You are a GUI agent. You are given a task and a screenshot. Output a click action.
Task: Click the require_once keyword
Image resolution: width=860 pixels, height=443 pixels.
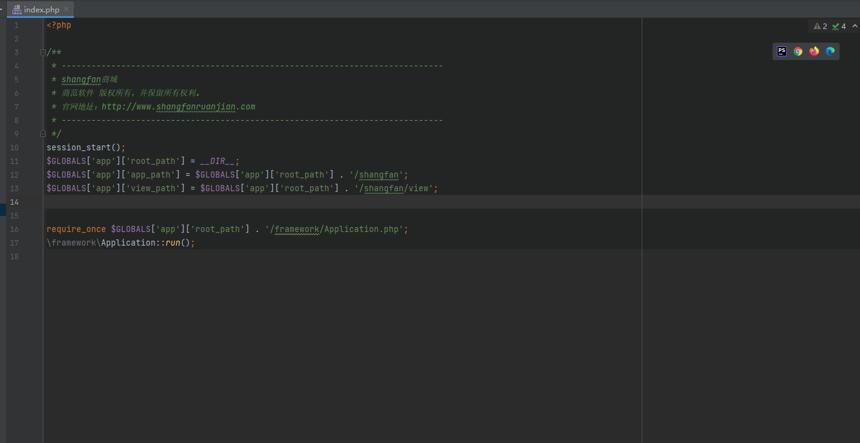tap(76, 229)
